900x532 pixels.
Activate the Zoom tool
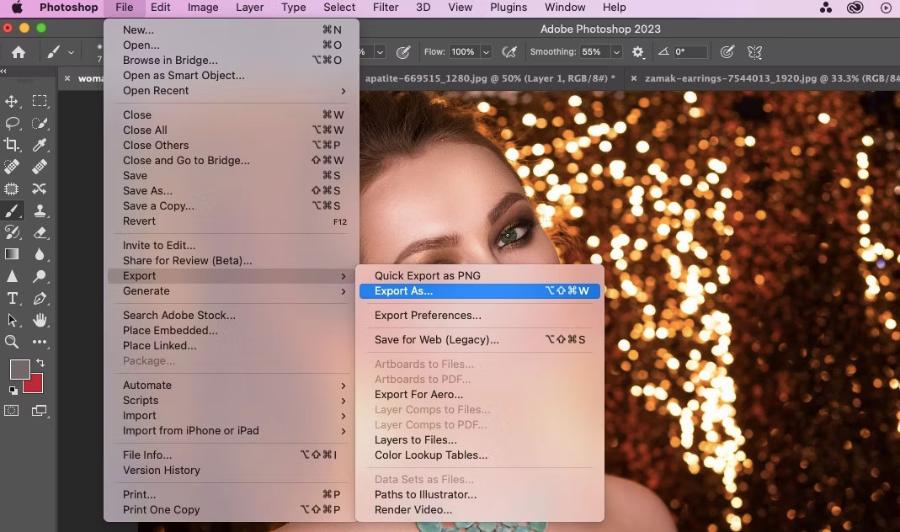[x=12, y=342]
